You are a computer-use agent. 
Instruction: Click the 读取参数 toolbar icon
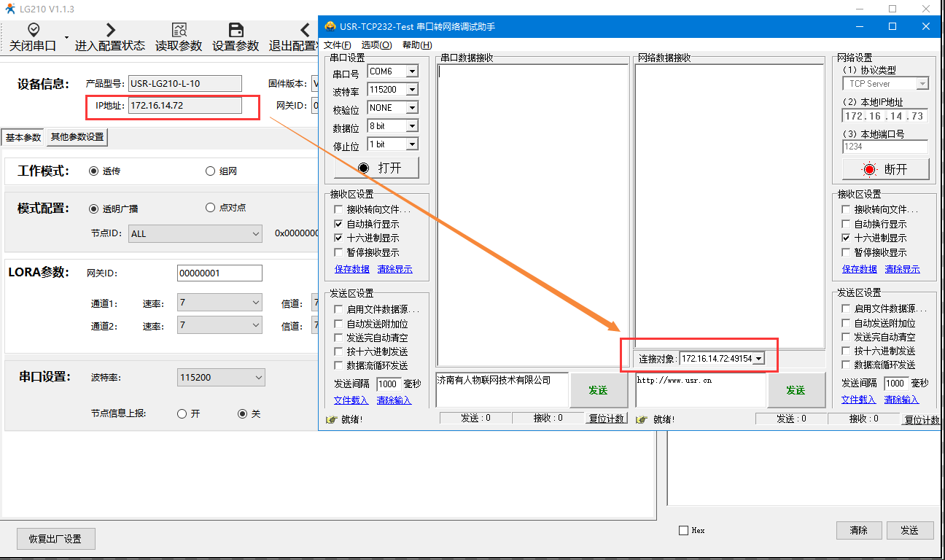[179, 30]
